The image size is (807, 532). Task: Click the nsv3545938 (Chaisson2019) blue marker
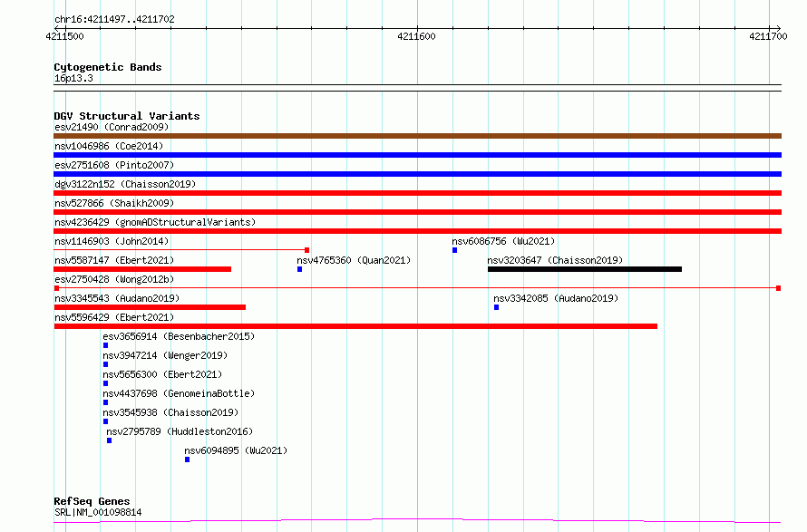coord(105,421)
